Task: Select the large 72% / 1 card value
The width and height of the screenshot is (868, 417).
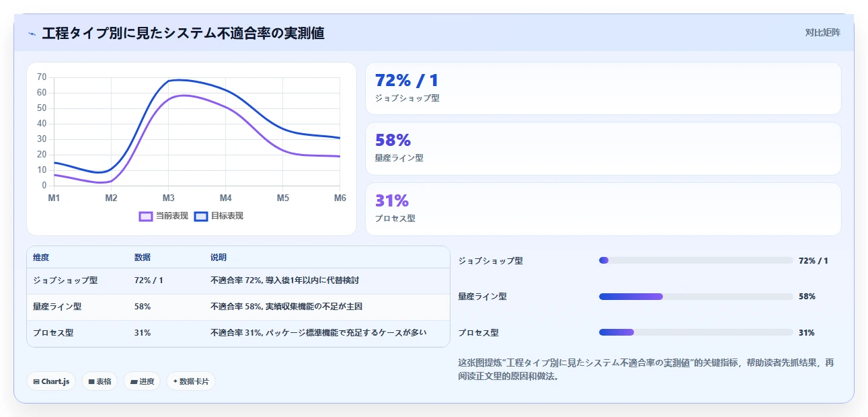Action: (407, 81)
